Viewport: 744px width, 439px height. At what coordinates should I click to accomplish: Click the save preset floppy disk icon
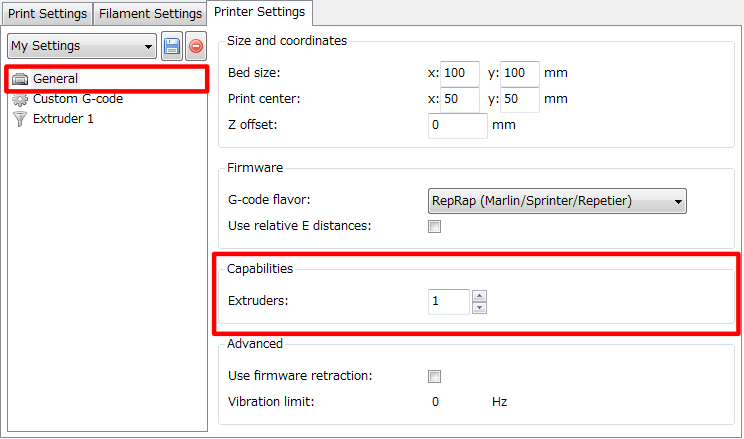pyautogui.click(x=171, y=46)
